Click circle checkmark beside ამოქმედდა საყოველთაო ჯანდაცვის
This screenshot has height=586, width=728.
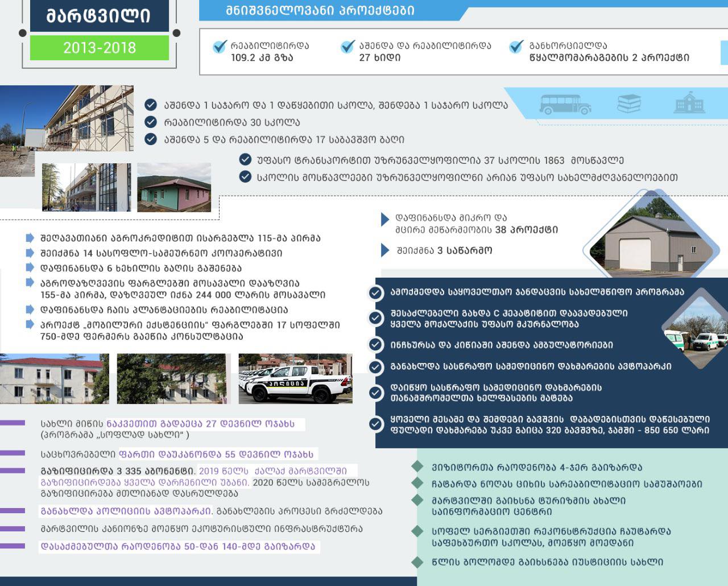tap(375, 292)
